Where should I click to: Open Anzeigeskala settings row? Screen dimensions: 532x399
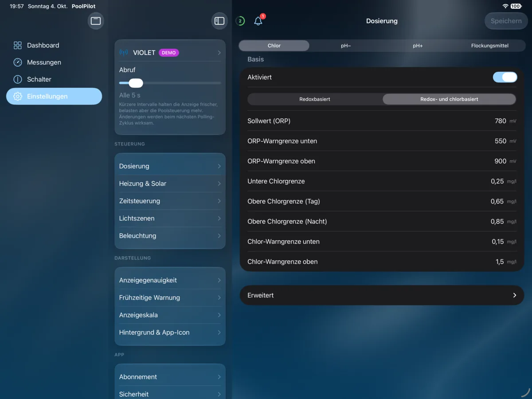[x=170, y=315]
